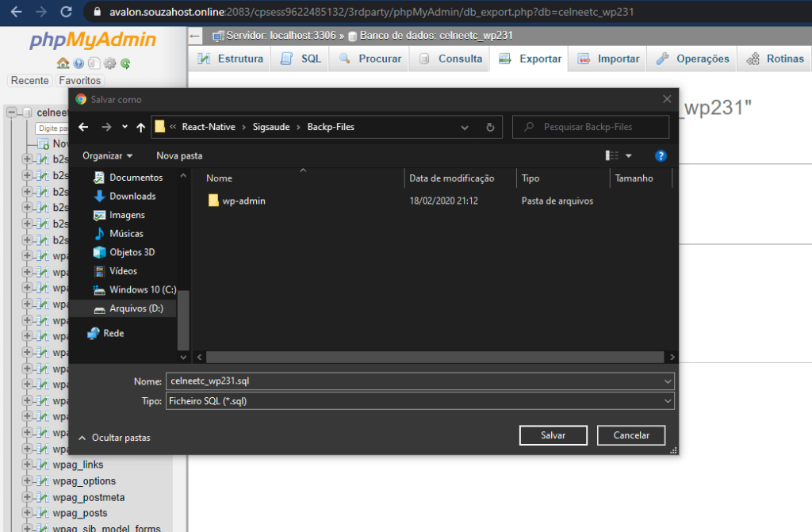This screenshot has height=532, width=812.
Task: Open the Estrutura tab
Action: point(231,59)
